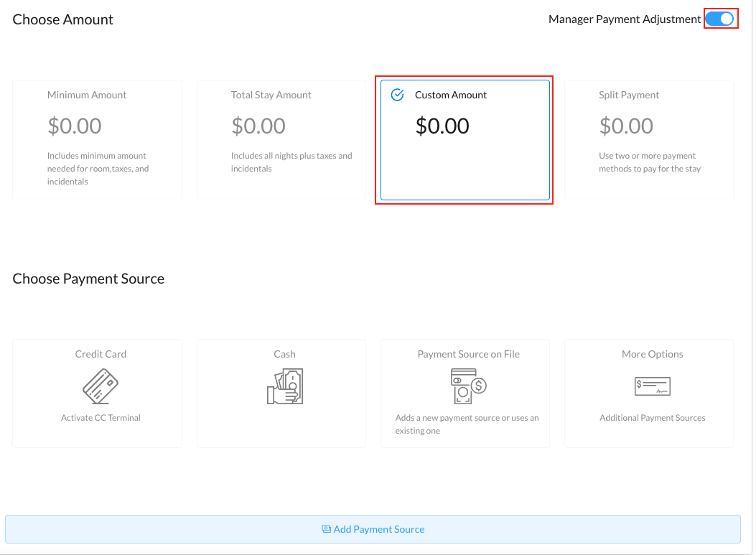Click the Payment Source on File icon
756x555 pixels.
point(468,386)
